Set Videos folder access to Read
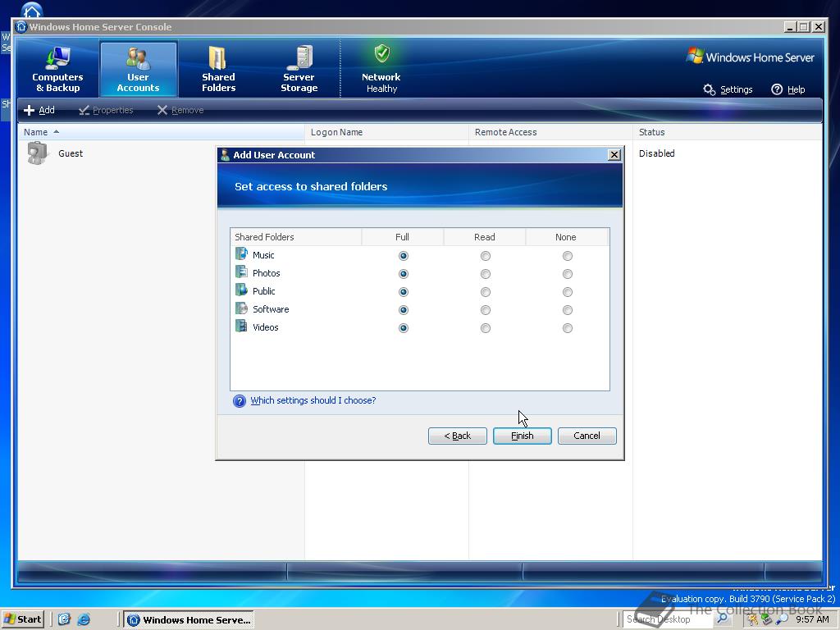Screen dimensions: 840x630 [486, 328]
